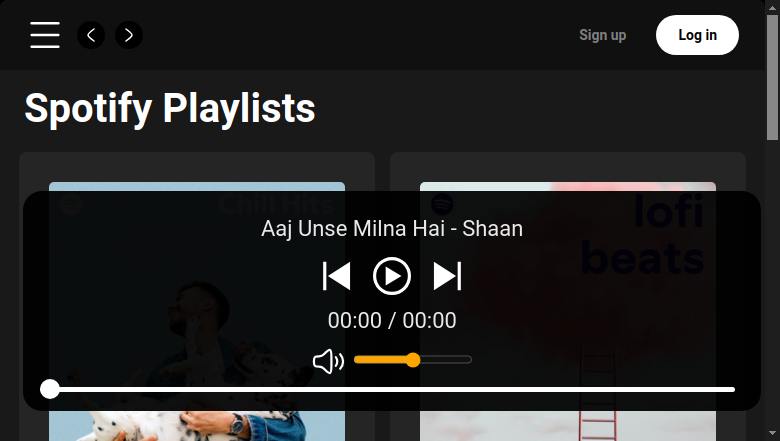Click the orange volume slider handle

point(413,360)
